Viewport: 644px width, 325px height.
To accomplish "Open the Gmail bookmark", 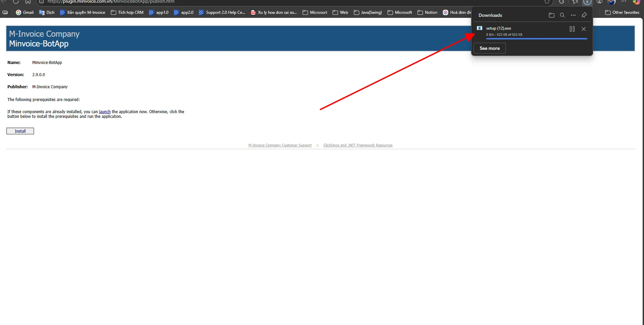I will click(x=25, y=12).
